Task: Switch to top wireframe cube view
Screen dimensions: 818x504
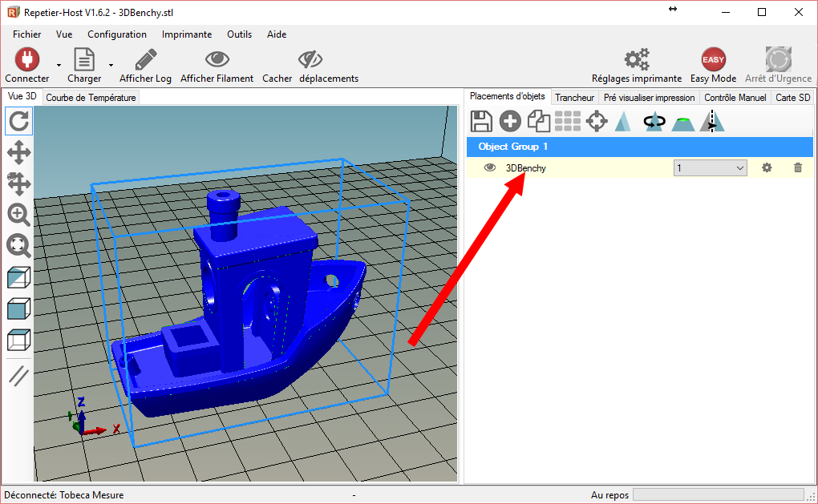Action: [18, 340]
